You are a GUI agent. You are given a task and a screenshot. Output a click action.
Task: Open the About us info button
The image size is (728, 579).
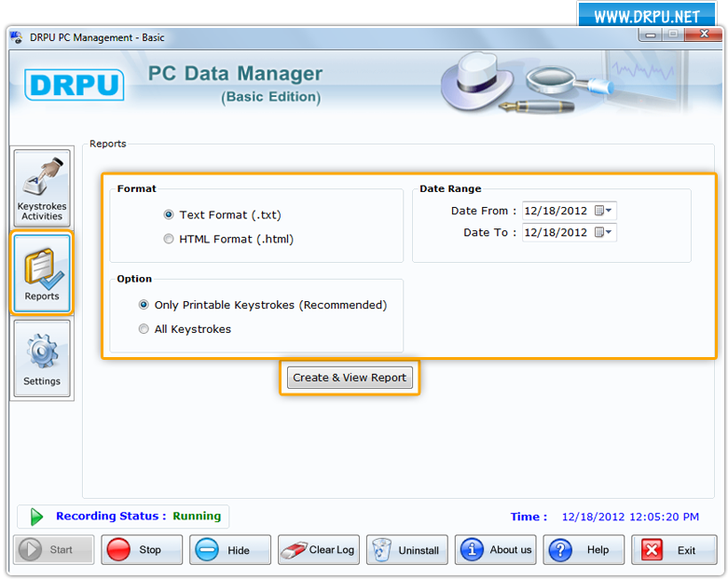[x=495, y=550]
